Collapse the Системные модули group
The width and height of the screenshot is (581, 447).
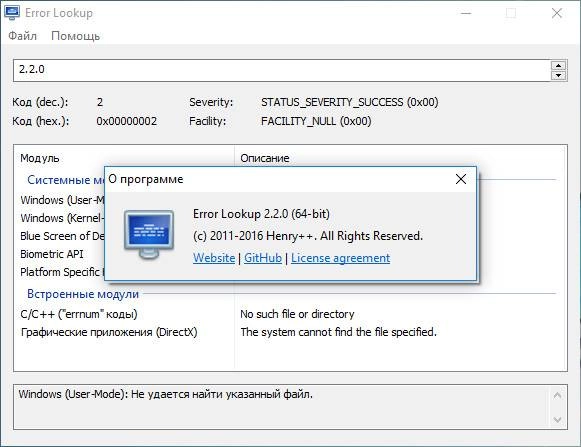pos(65,180)
